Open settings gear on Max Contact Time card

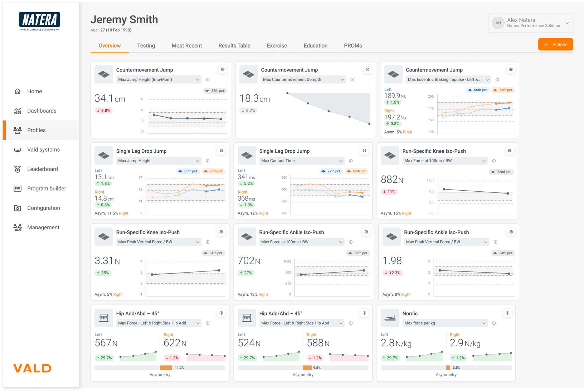[364, 151]
